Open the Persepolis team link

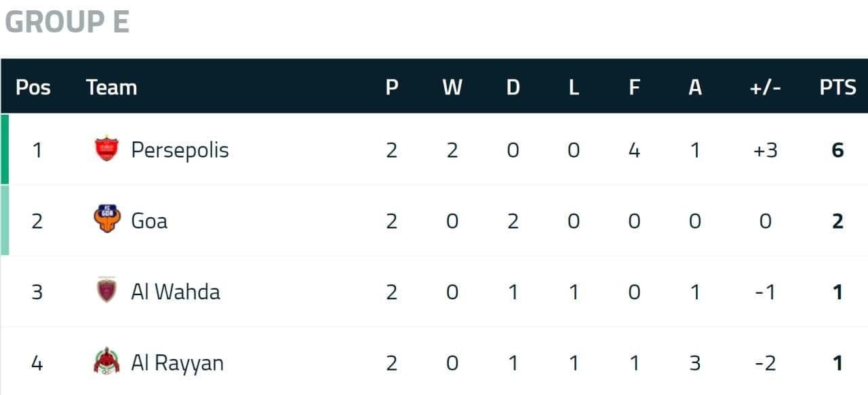[x=180, y=149]
